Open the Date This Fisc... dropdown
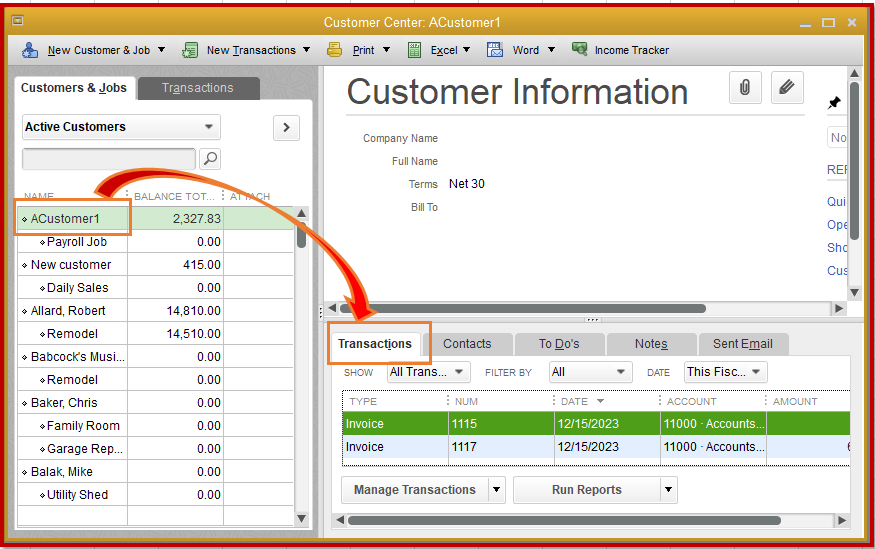 point(725,372)
